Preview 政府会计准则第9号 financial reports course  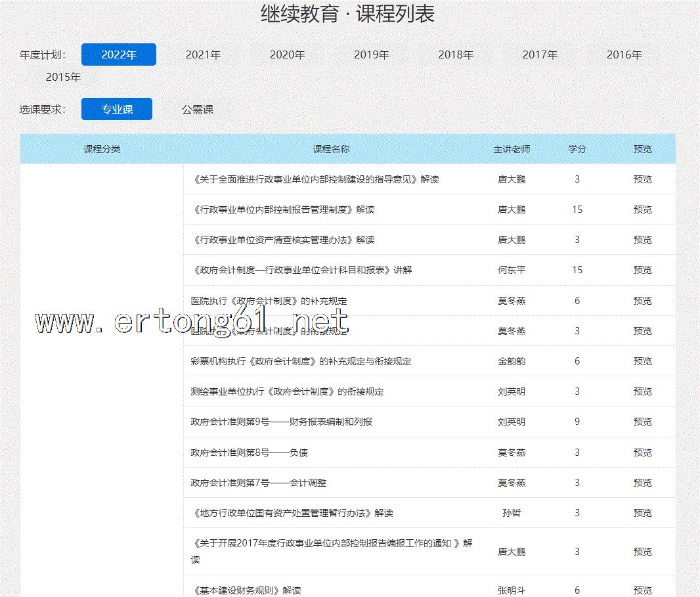642,422
